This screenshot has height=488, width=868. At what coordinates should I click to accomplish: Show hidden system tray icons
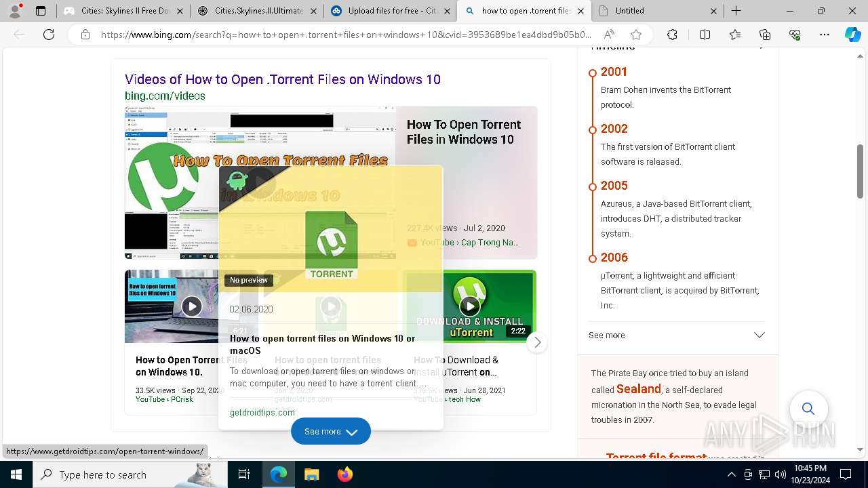pyautogui.click(x=731, y=474)
